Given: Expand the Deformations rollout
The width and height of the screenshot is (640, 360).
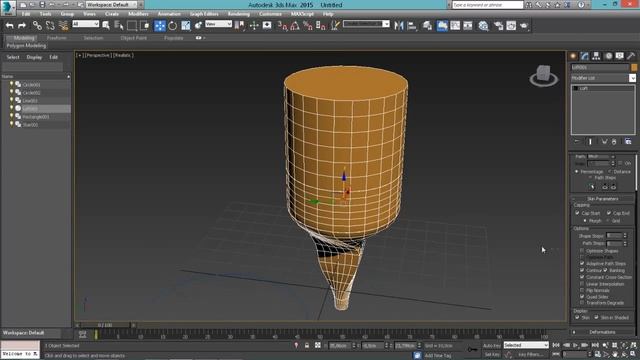Looking at the screenshot, I should [x=602, y=332].
